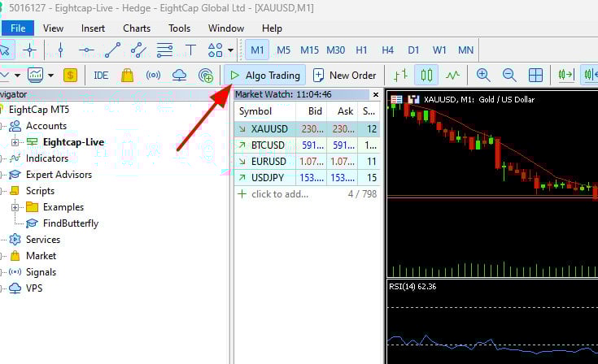Click the zoom out magnifier icon

pos(509,76)
